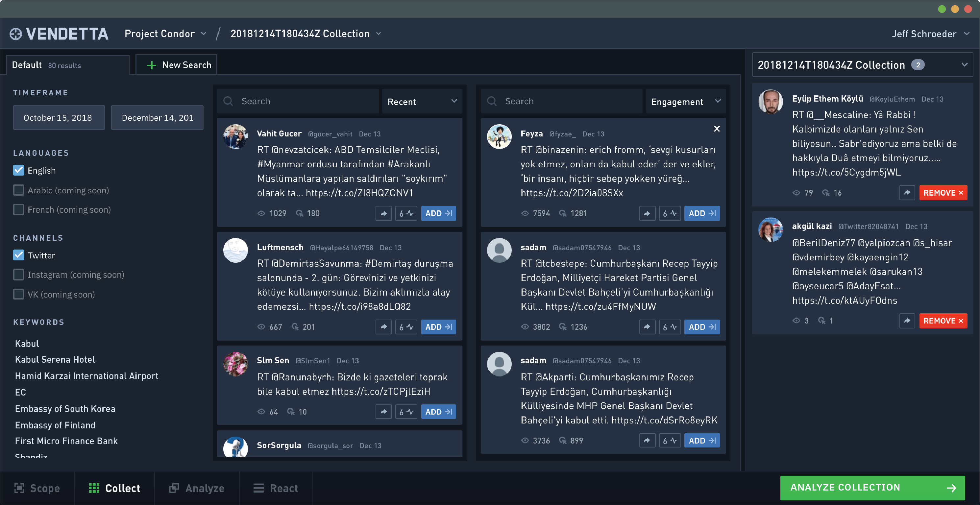980x505 pixels.
Task: Click the October 15 2018 date field
Action: [57, 117]
